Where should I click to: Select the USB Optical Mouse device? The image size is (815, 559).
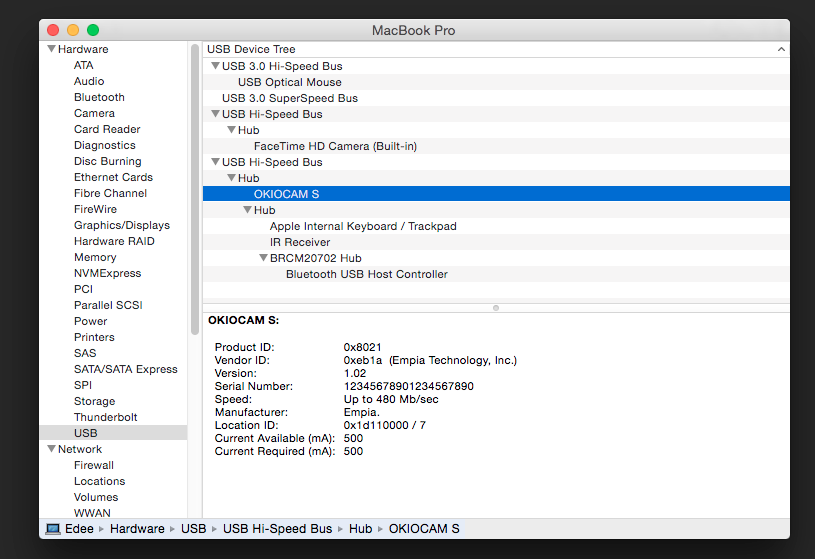click(289, 82)
